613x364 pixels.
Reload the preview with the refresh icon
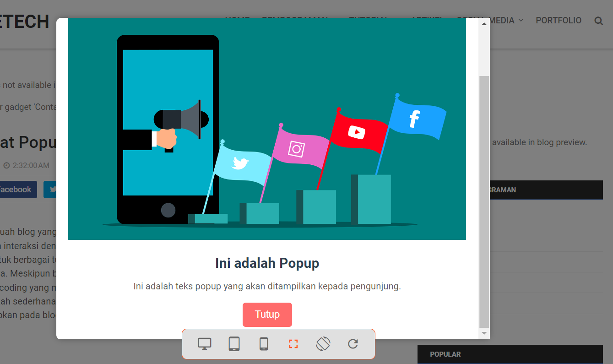coord(353,344)
